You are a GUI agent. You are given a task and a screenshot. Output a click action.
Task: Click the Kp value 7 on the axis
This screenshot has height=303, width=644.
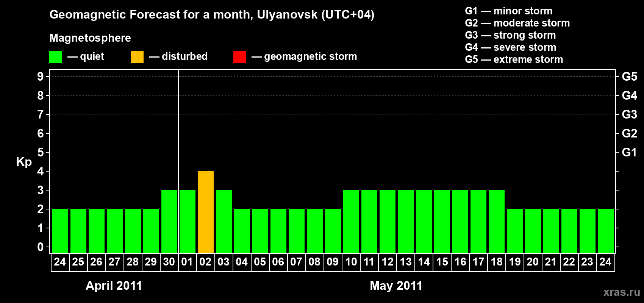point(41,114)
